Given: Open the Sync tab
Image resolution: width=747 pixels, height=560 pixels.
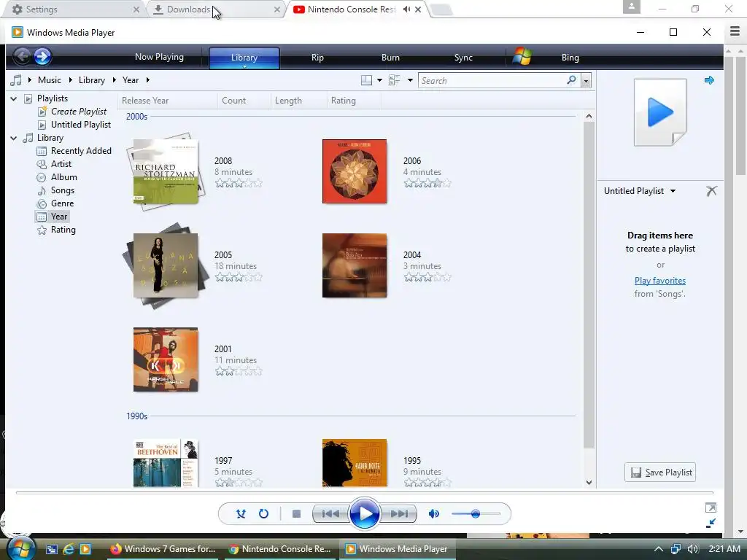Looking at the screenshot, I should tap(463, 57).
